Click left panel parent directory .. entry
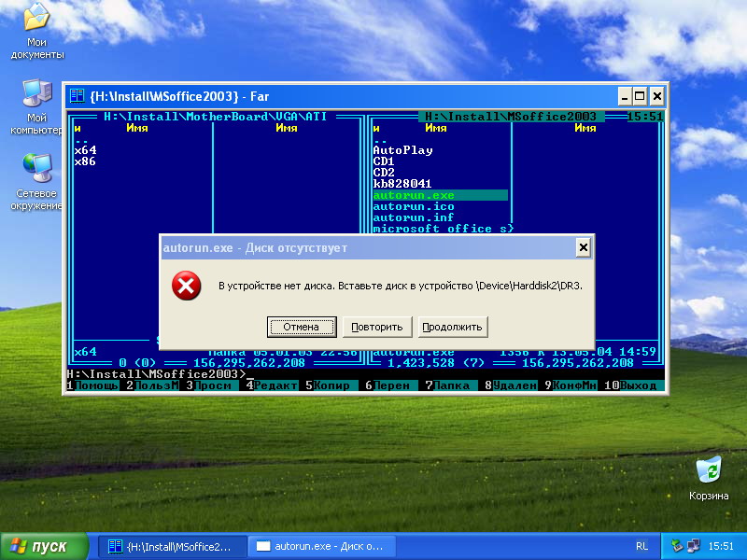Screen dimensions: 747x560 click(x=82, y=139)
